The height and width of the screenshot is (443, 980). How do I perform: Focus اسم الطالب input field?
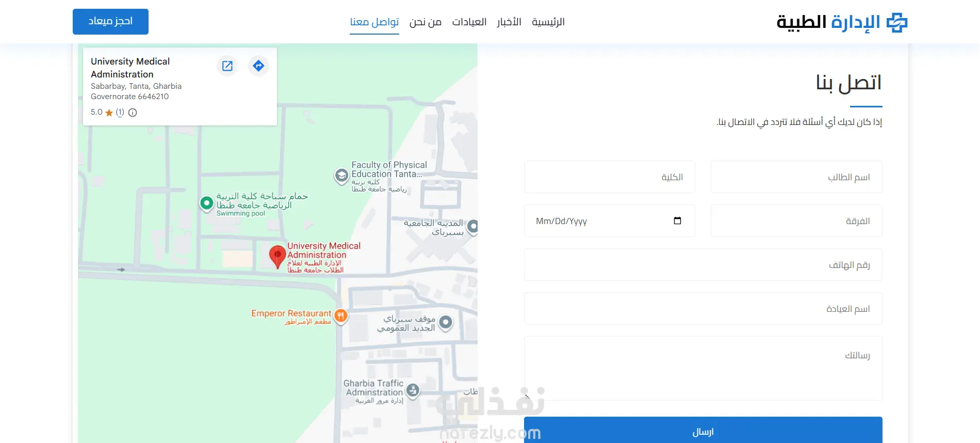coord(796,177)
